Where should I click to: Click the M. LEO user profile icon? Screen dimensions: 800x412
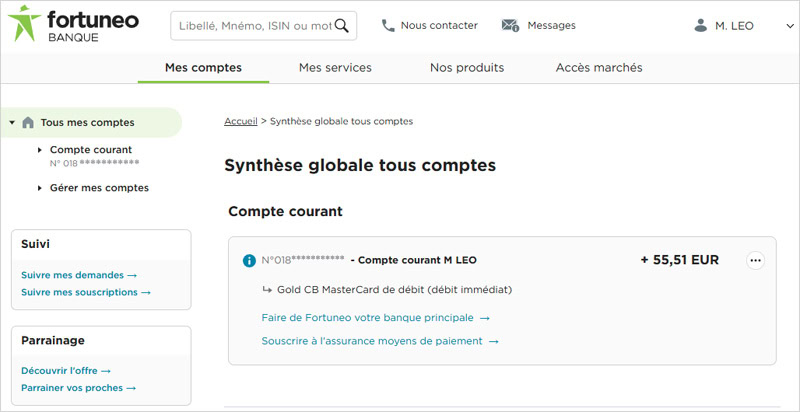(x=701, y=26)
